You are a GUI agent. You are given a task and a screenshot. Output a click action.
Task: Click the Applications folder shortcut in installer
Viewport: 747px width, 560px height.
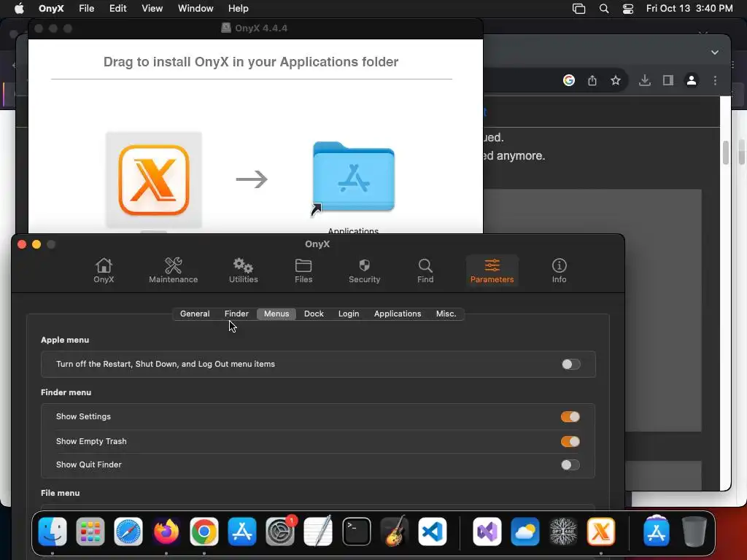(x=354, y=177)
